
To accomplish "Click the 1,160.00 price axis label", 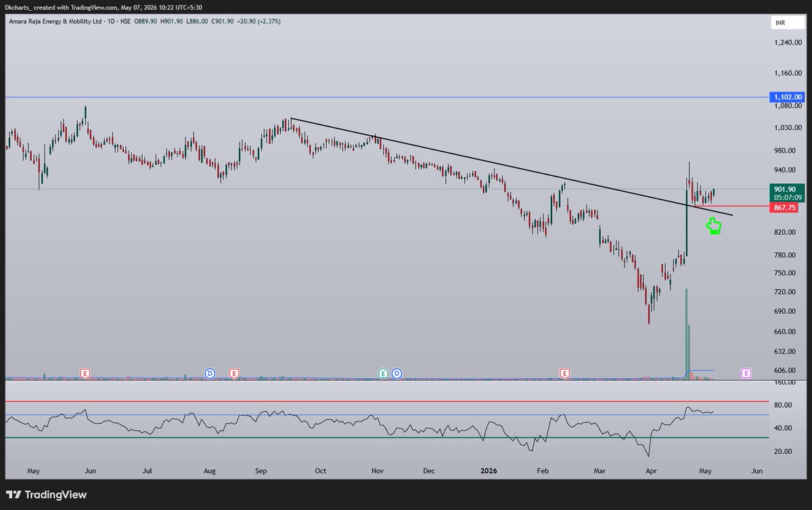I will (788, 73).
